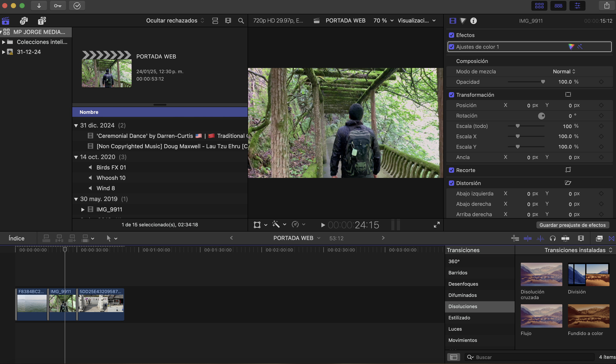This screenshot has width=616, height=364.
Task: Disable the Transformación checkbox
Action: click(x=451, y=95)
